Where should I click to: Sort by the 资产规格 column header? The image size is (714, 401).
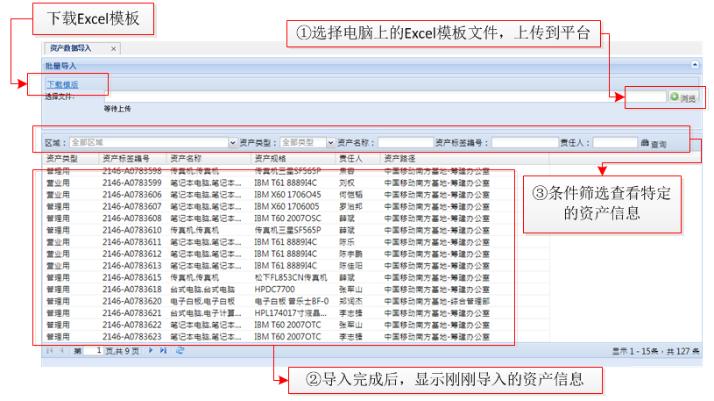point(293,158)
